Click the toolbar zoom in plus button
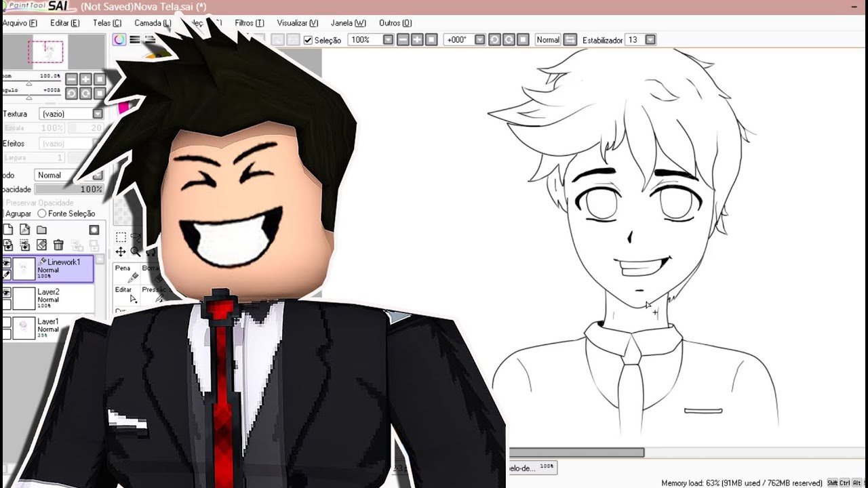Screen dimensions: 868x488 [417, 40]
